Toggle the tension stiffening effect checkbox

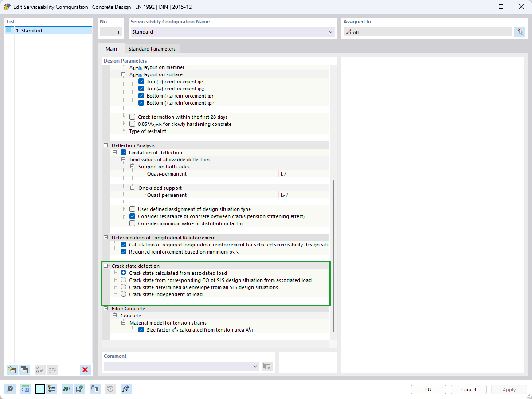pyautogui.click(x=132, y=216)
